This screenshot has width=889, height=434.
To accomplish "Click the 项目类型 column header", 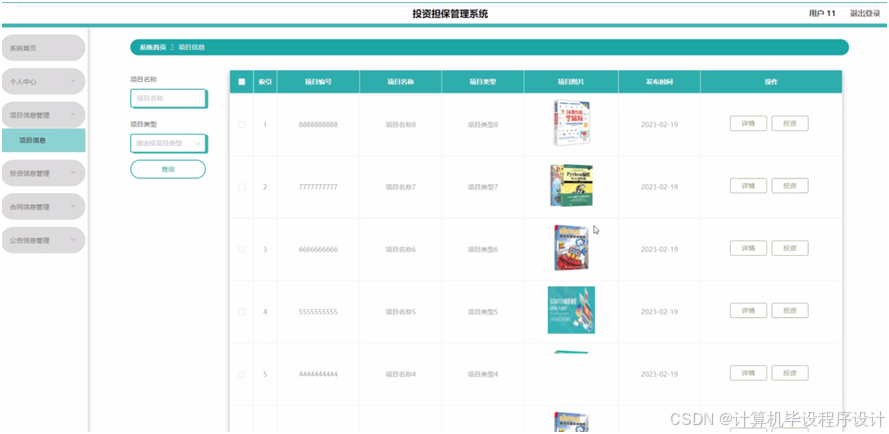I will tap(482, 82).
